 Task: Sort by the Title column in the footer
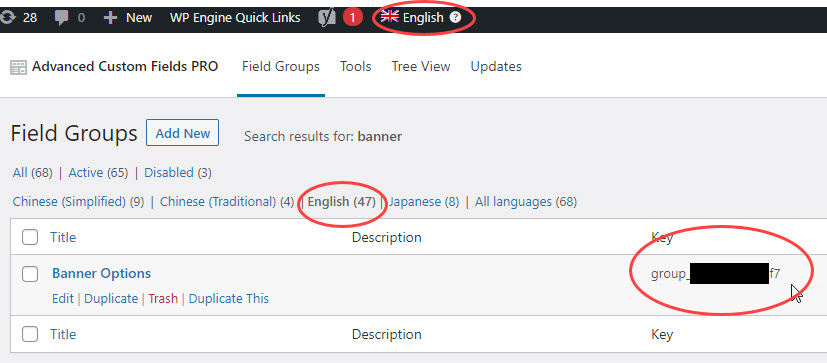point(63,335)
